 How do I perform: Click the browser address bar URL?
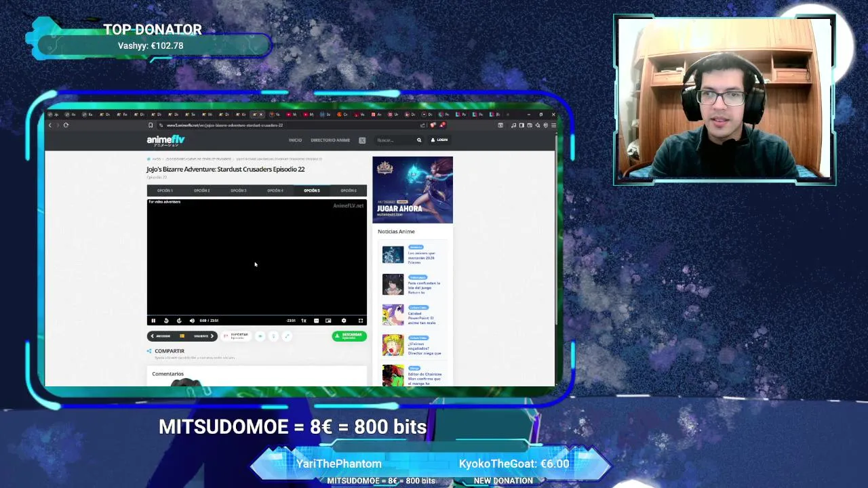click(224, 125)
